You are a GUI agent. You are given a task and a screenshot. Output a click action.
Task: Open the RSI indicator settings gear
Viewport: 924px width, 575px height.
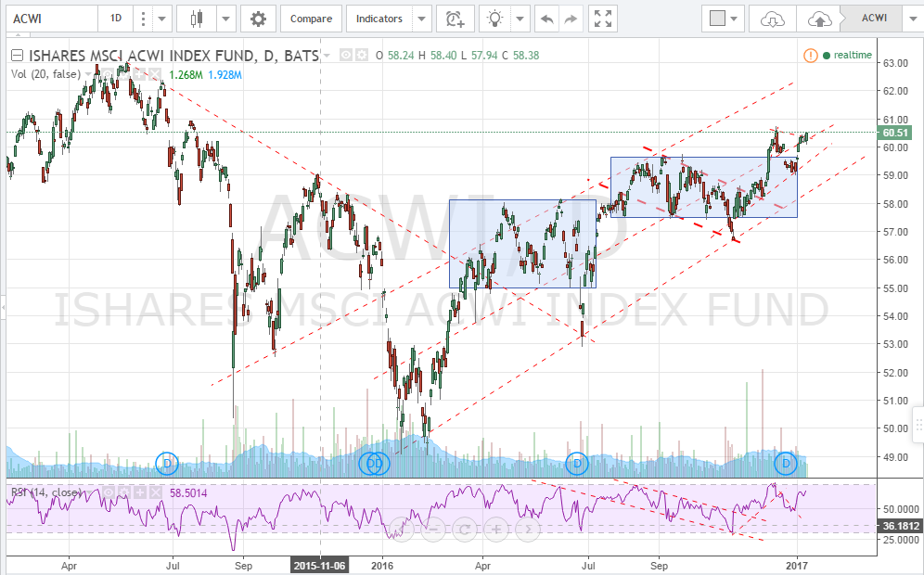click(x=124, y=492)
